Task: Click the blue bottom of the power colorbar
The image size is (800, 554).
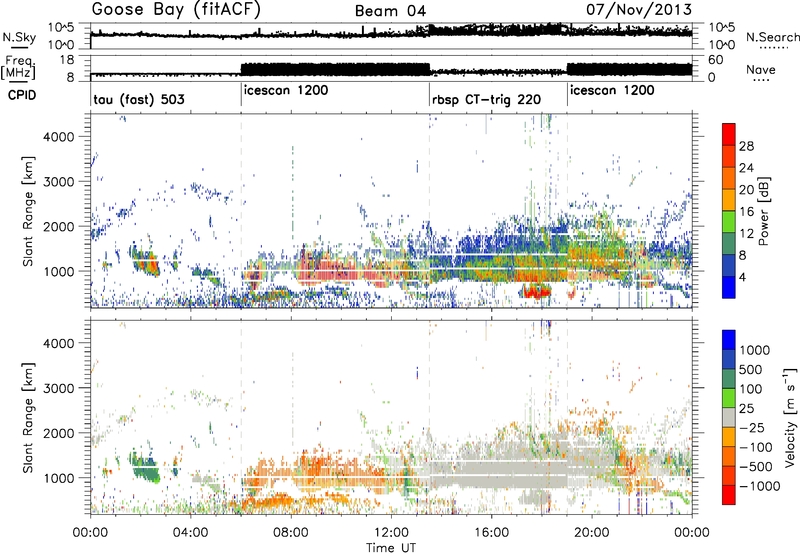Action: click(x=729, y=288)
